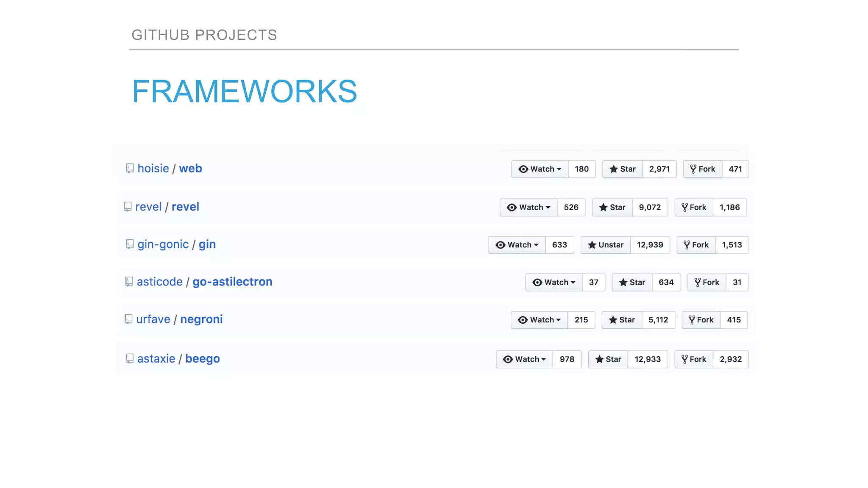Fork the revel / revel repository
868x488 pixels.
coord(694,208)
